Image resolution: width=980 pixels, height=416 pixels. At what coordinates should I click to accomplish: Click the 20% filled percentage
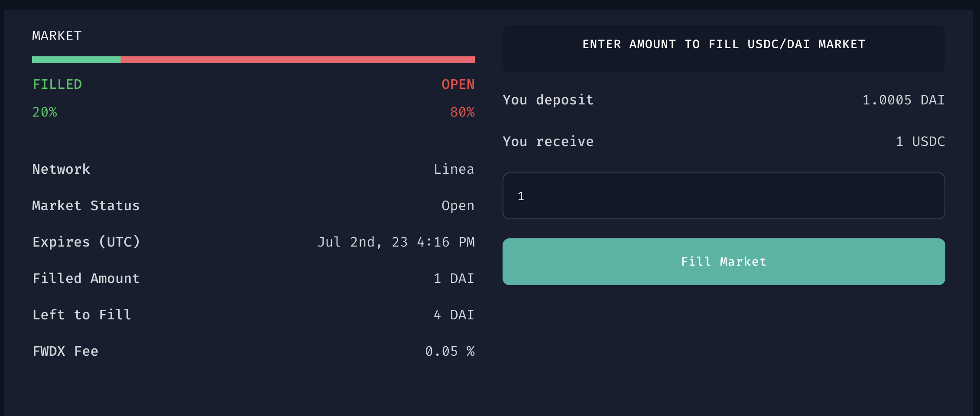point(45,112)
